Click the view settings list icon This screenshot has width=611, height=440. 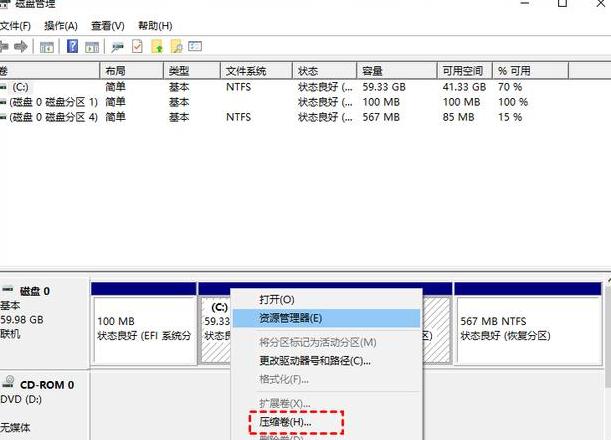(x=195, y=46)
